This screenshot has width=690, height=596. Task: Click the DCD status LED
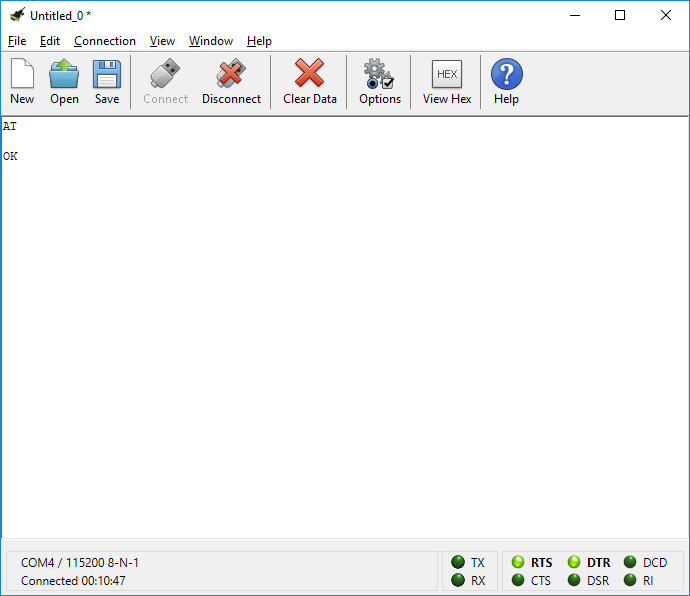point(630,562)
